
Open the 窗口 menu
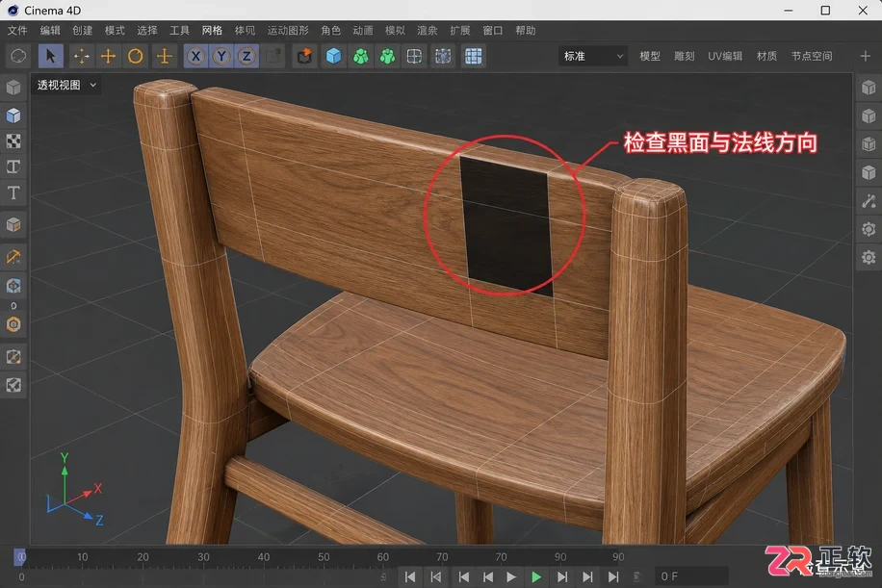pyautogui.click(x=493, y=31)
